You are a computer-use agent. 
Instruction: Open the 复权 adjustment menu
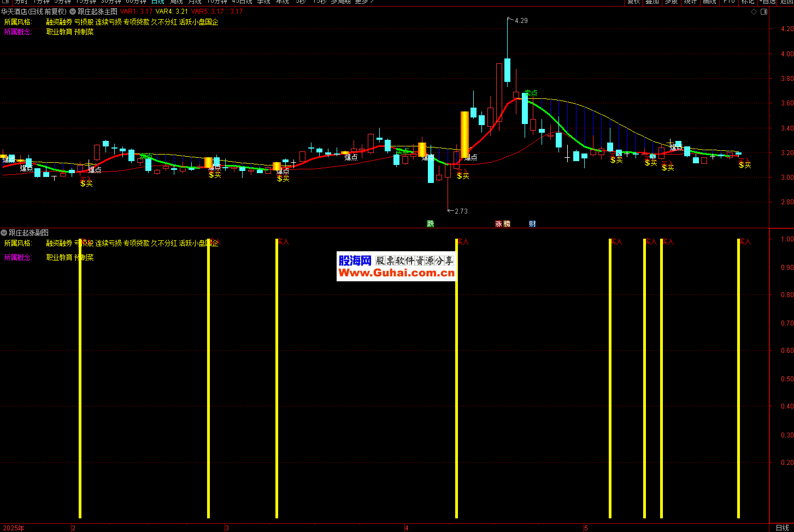click(633, 2)
